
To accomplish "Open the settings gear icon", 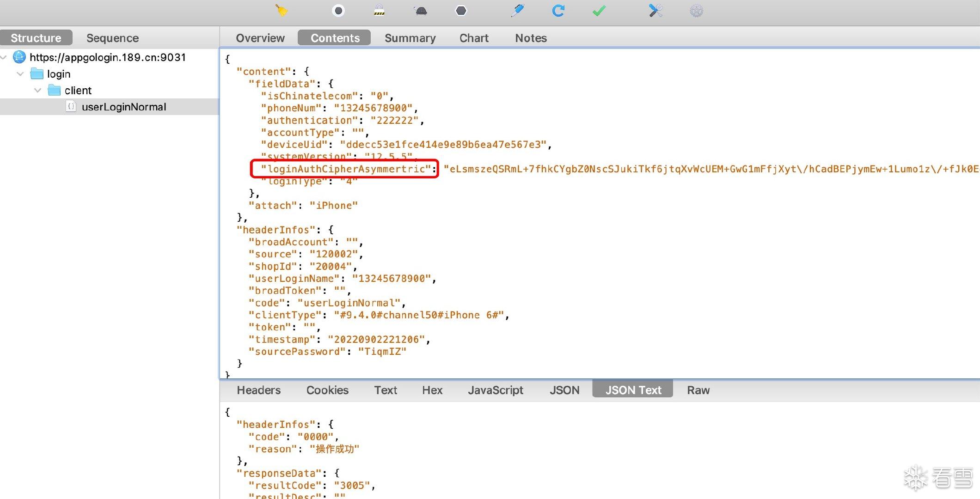I will point(696,10).
